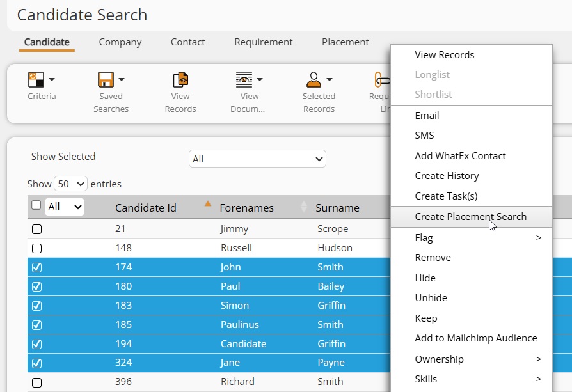The image size is (572, 392).
Task: Click the View Documents eye icon
Action: 244,80
